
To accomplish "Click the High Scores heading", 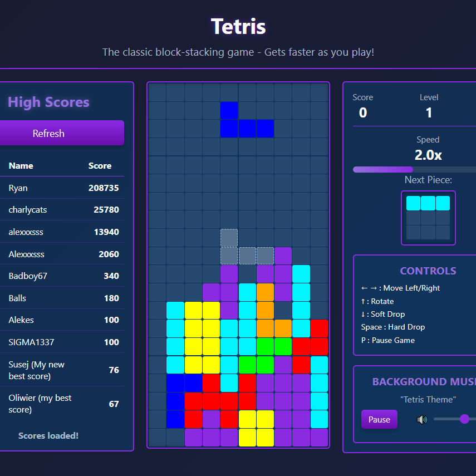I will coord(48,102).
